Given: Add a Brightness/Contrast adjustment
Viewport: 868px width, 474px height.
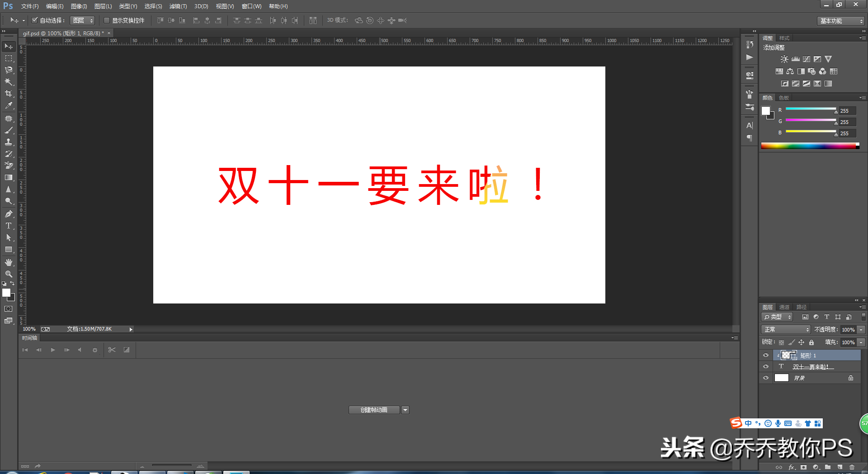Looking at the screenshot, I should (784, 59).
